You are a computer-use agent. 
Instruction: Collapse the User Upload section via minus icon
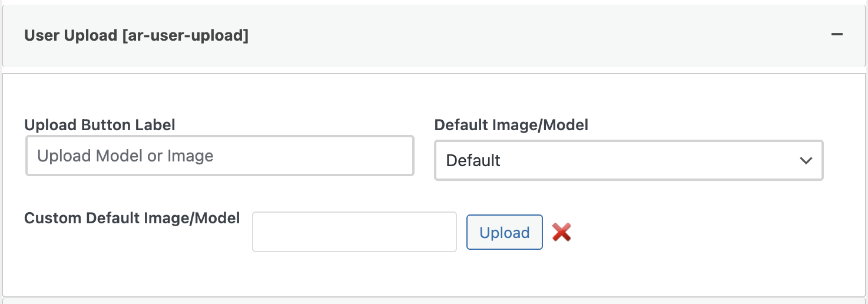[x=837, y=35]
